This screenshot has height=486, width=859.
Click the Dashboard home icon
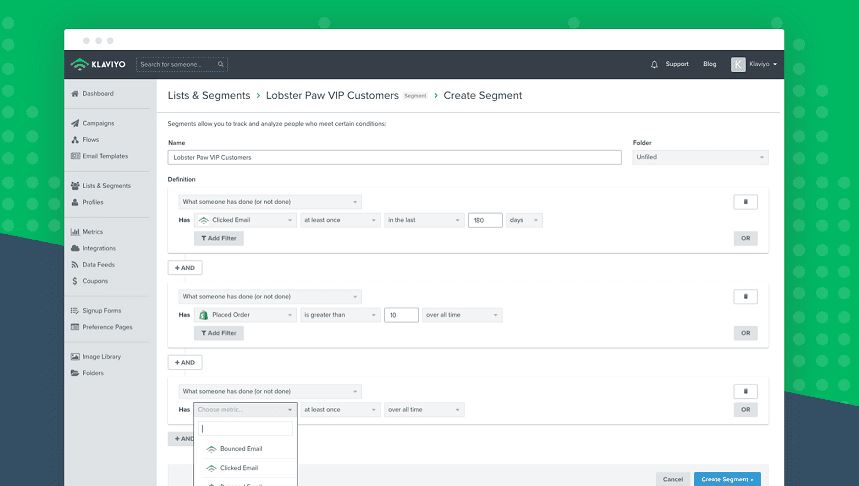point(75,94)
